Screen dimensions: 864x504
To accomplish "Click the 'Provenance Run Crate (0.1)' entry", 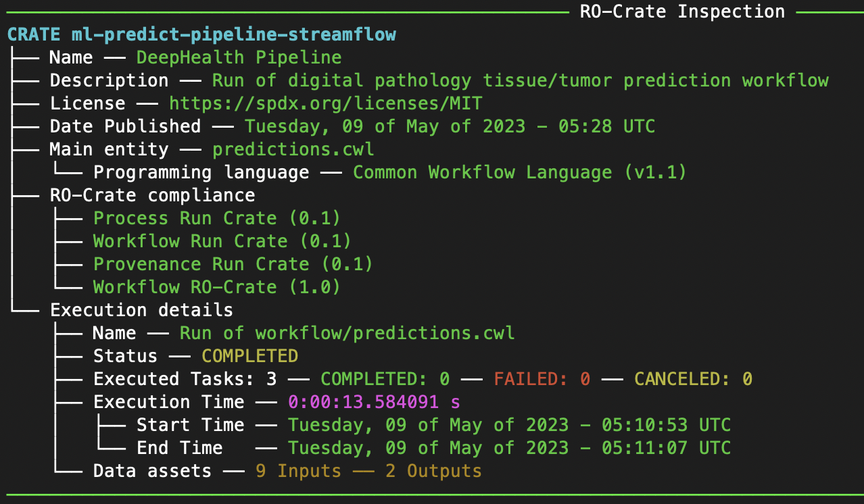I will click(x=233, y=264).
